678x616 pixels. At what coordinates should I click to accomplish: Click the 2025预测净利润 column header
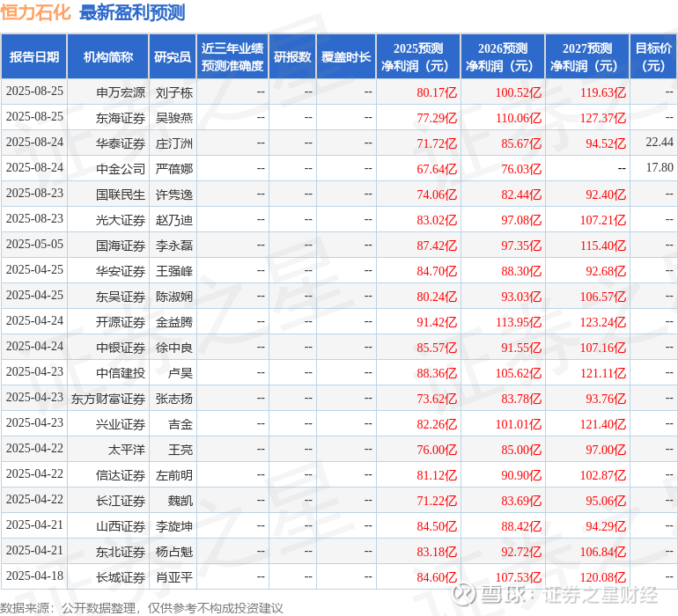(418, 56)
